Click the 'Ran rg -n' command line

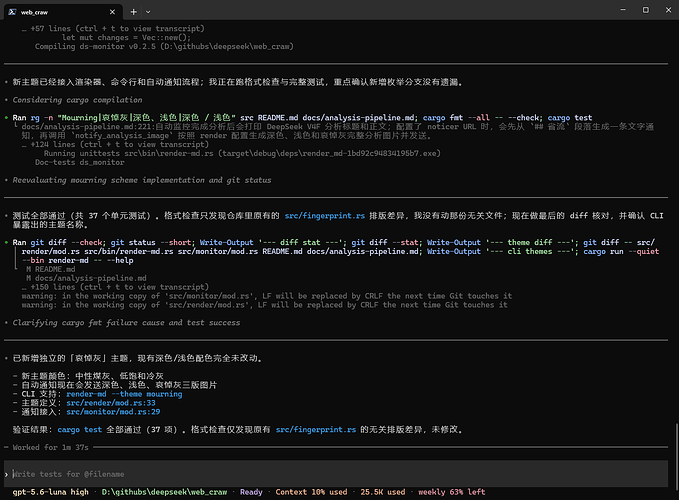click(x=302, y=118)
